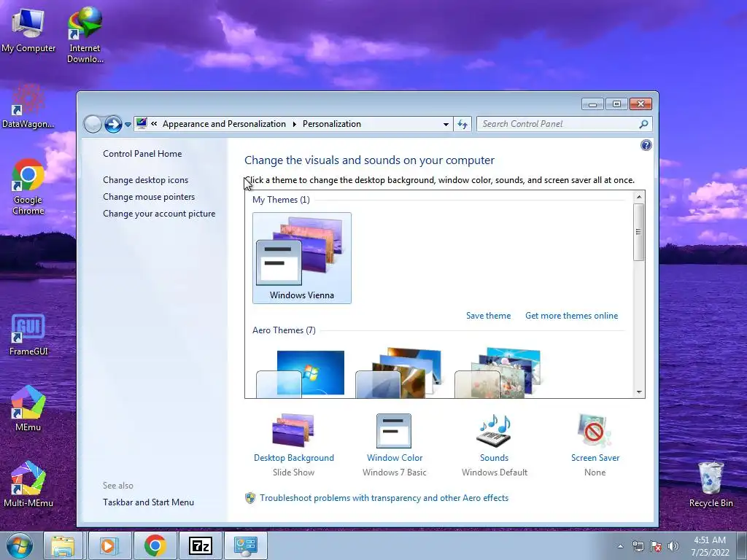Go to Control Panel Home
This screenshot has width=747, height=560.
coord(142,154)
